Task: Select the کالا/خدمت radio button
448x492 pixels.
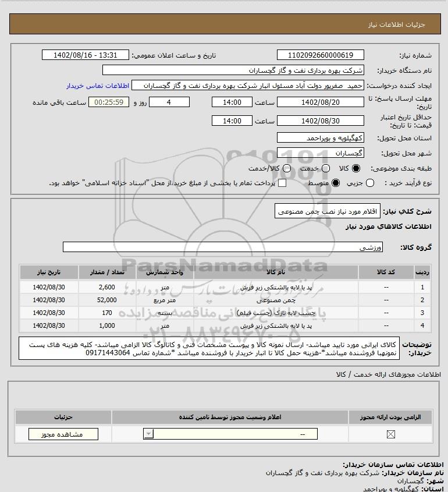Action: (286, 168)
